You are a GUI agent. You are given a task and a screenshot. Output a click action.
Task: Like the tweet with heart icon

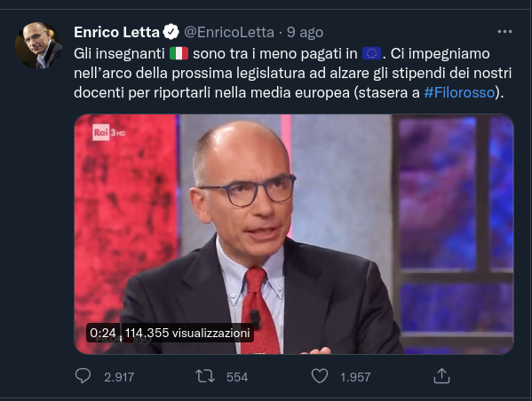(x=320, y=376)
